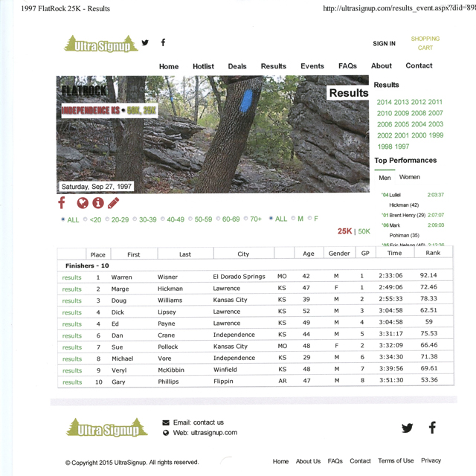Select the 50-59 age radio button

190,219
